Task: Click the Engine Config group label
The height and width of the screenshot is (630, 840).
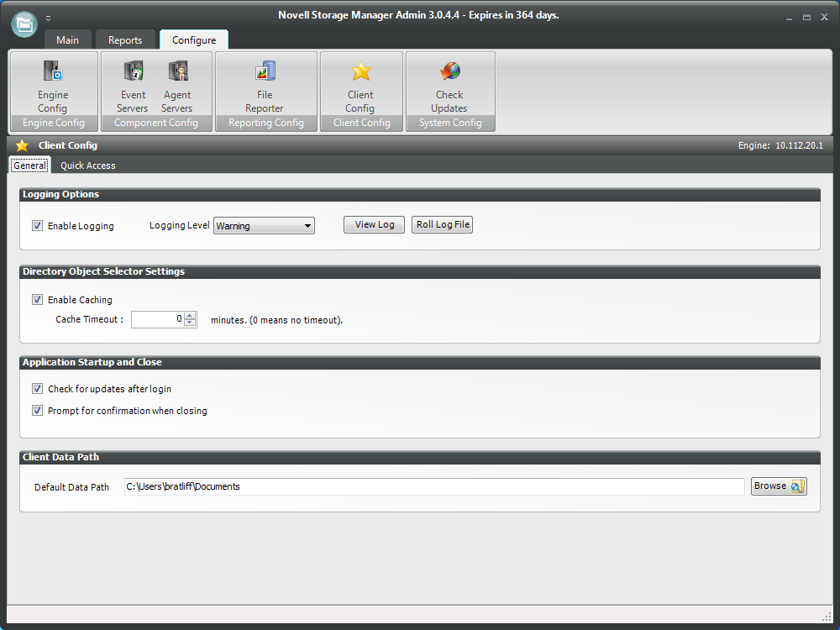Action: coord(54,123)
